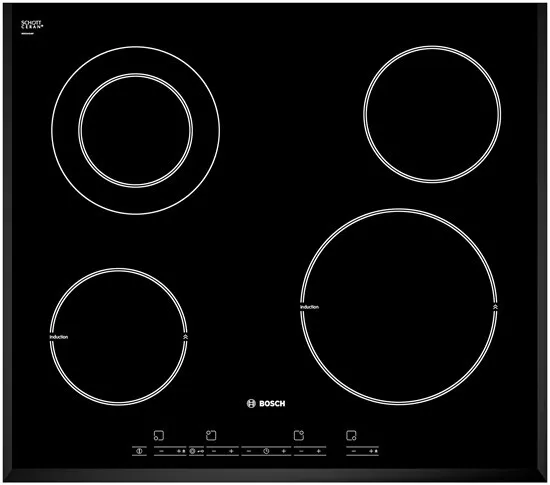Screen dimensions: 550x485
Task: Click the 'induction' label on small front zone
Action: [59, 337]
